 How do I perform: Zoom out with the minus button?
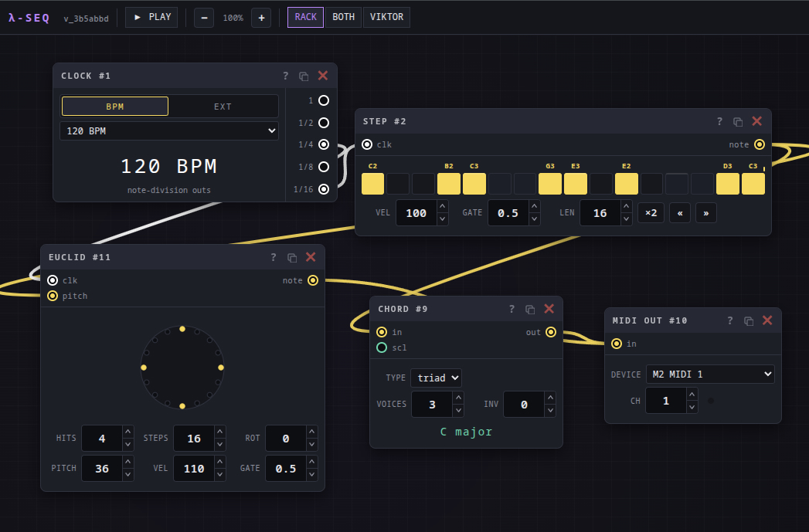(204, 18)
